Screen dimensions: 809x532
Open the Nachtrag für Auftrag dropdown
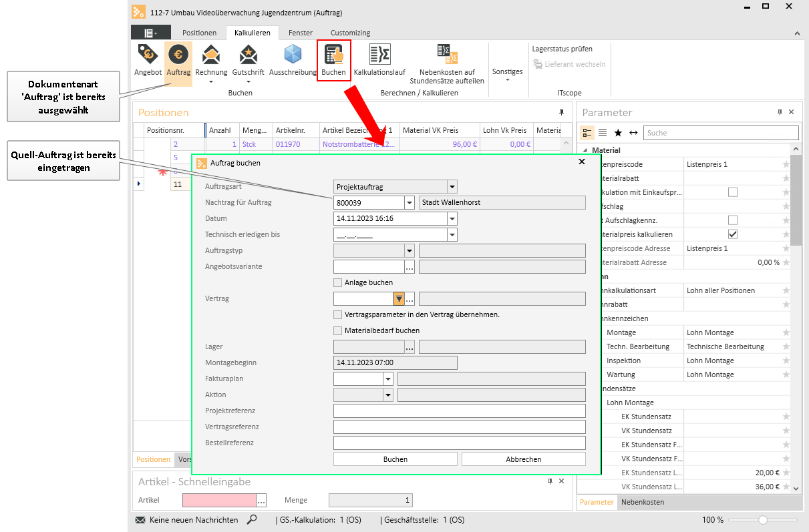click(x=410, y=203)
